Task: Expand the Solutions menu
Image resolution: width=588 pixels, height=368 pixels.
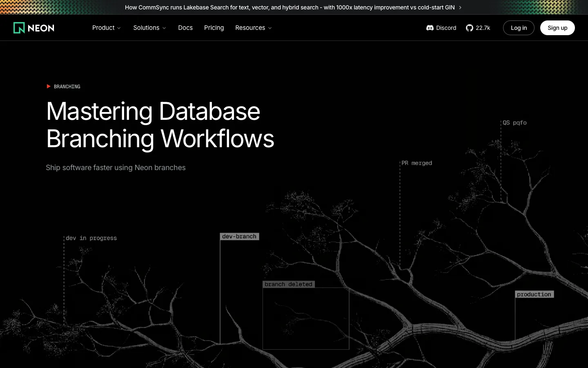Action: coord(149,28)
